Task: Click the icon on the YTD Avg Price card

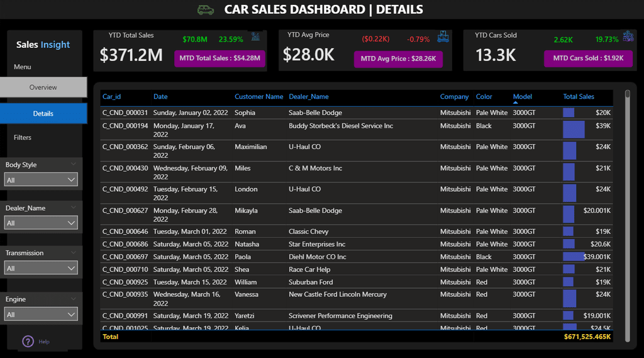Action: (x=443, y=36)
